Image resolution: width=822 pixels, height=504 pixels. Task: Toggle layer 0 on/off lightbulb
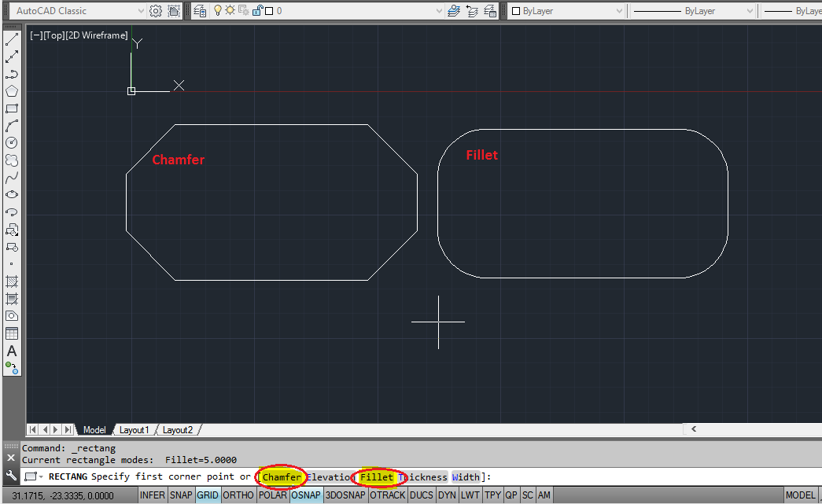[x=218, y=10]
